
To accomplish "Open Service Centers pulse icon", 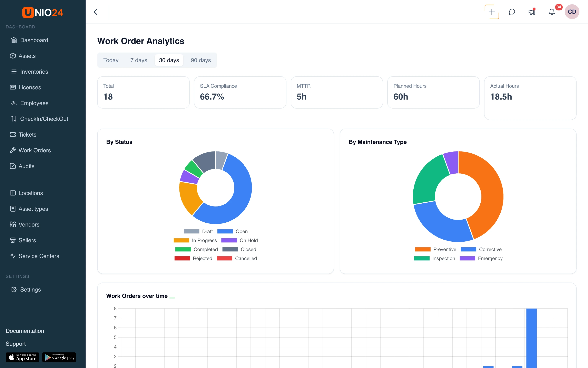I will pos(13,256).
